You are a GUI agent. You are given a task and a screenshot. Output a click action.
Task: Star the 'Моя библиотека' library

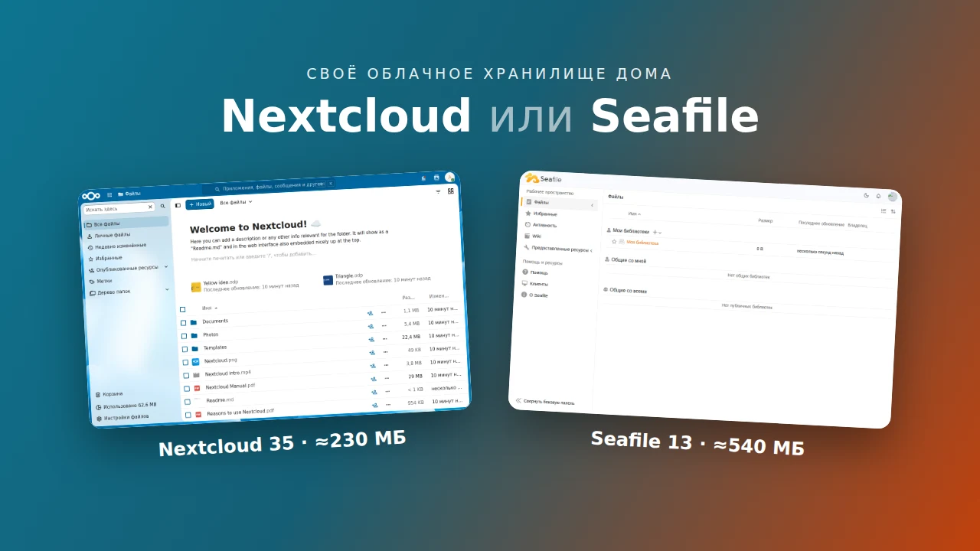click(614, 241)
